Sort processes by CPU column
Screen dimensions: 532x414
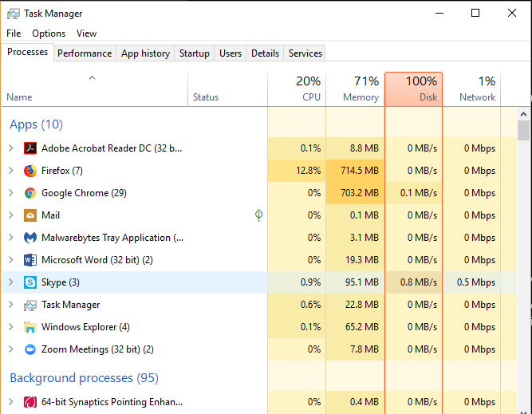297,89
